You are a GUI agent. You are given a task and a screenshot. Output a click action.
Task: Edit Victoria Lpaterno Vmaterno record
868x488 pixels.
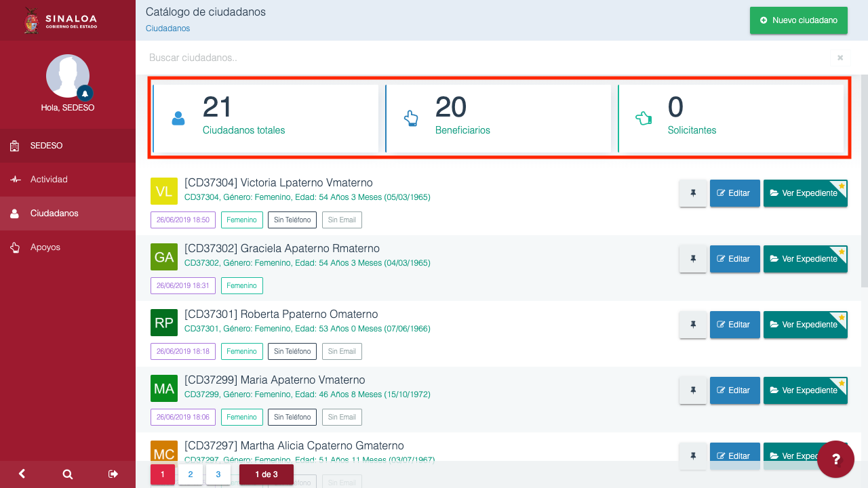point(734,193)
